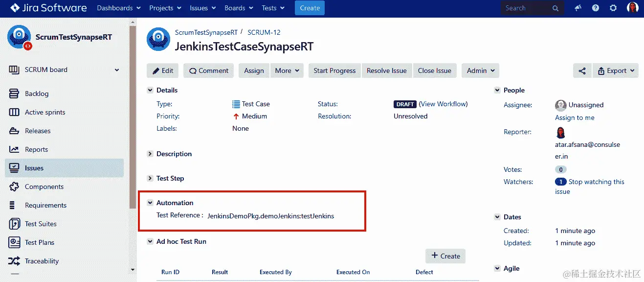
Task: Click the reporter avatar image
Action: 560,132
